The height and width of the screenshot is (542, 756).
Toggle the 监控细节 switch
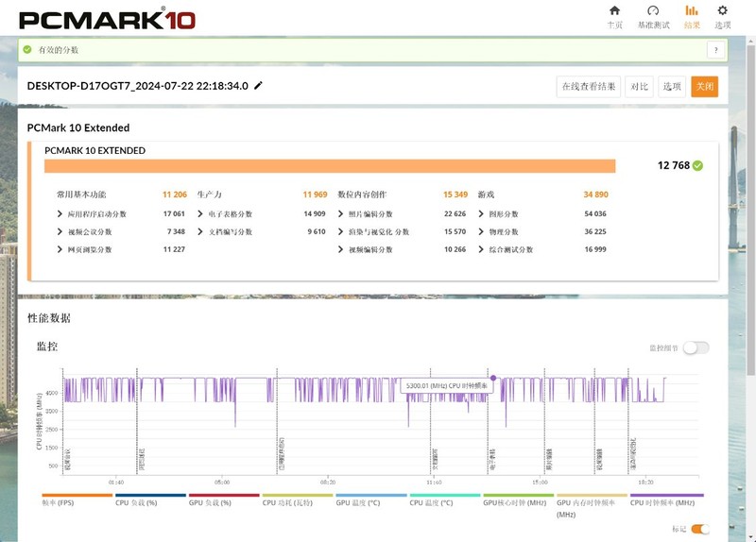[696, 347]
